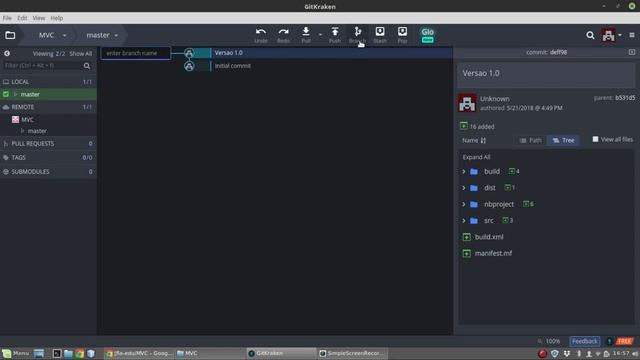640x360 pixels.
Task: Focus the left panel Filter field
Action: click(43, 66)
